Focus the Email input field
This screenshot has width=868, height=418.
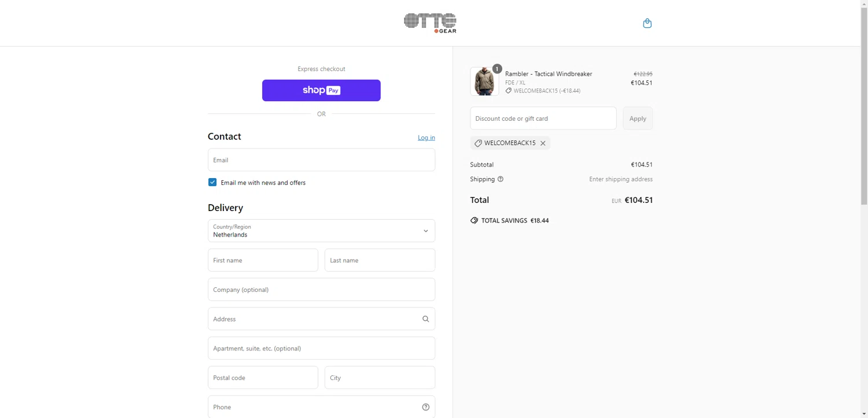click(x=321, y=160)
